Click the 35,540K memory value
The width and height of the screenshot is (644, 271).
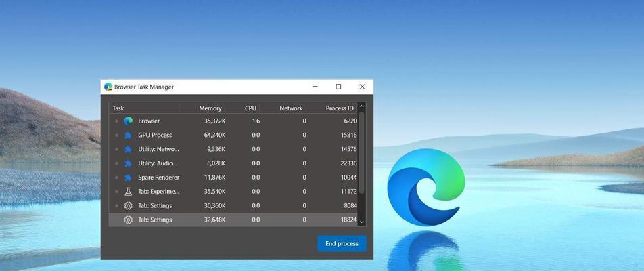(214, 192)
